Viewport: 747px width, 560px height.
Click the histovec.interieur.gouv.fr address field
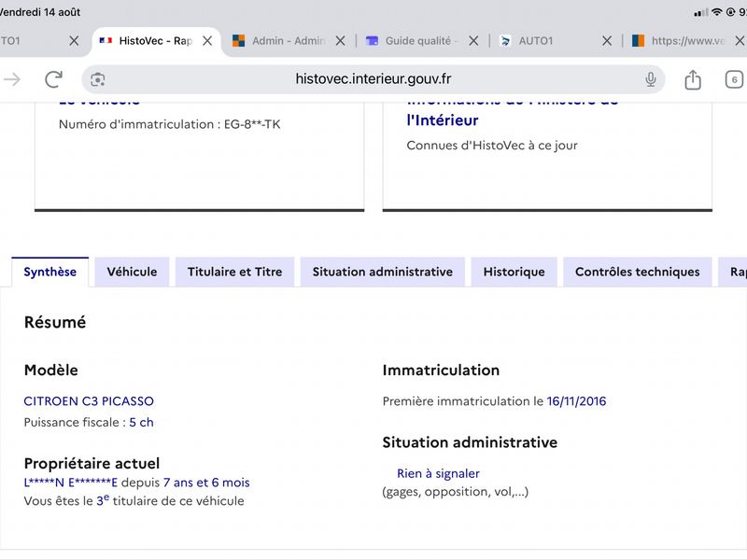click(x=373, y=79)
